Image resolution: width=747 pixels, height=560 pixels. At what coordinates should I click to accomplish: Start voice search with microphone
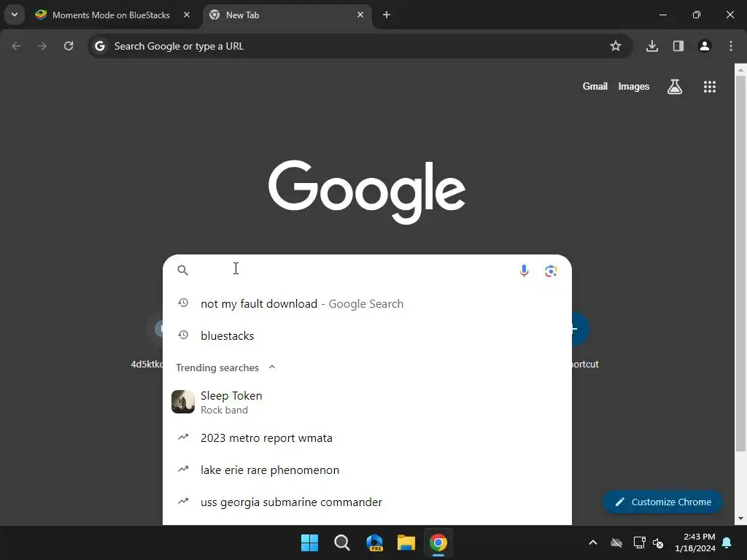pos(524,271)
